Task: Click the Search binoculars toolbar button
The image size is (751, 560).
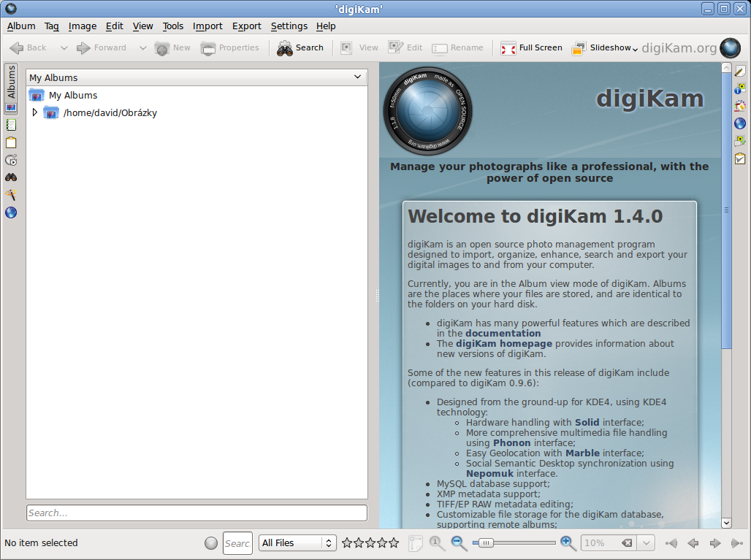Action: 300,48
